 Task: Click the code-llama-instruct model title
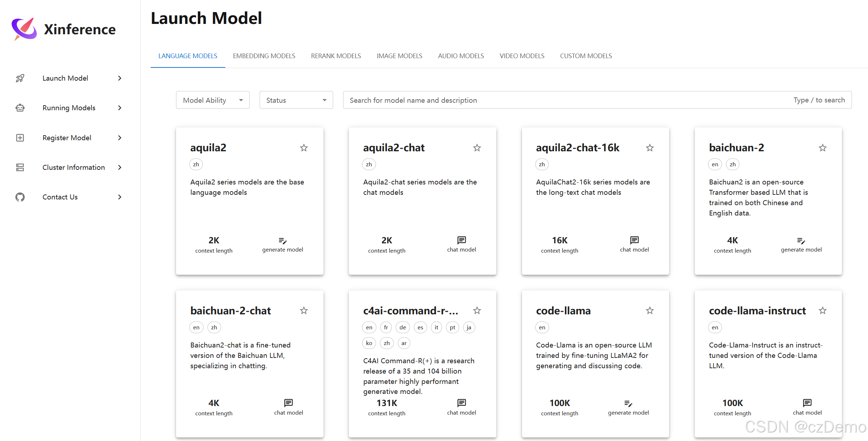[x=757, y=311]
